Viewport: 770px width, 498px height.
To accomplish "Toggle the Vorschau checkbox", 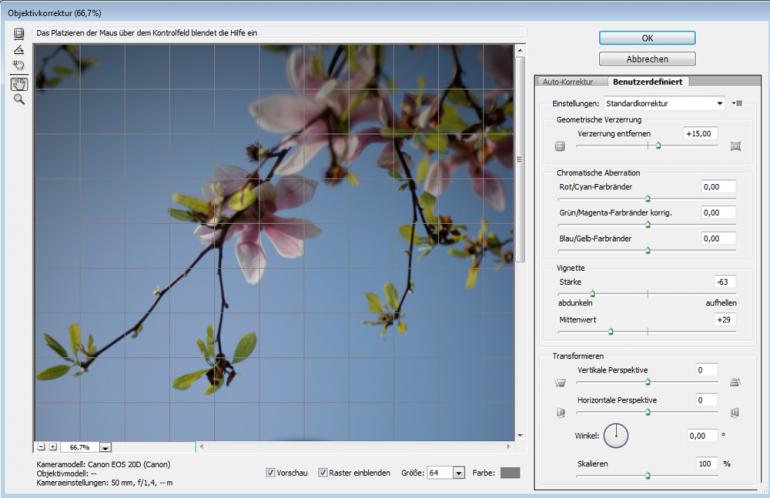I will point(270,472).
